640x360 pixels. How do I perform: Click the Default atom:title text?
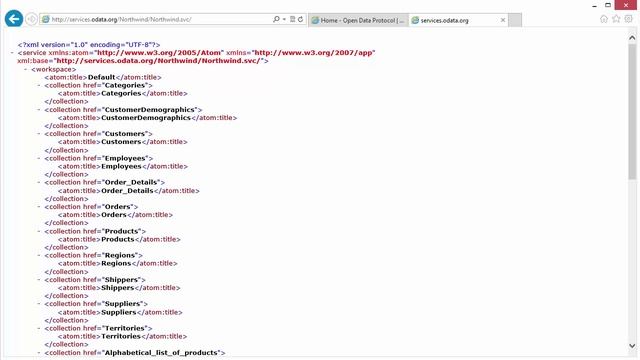pyautogui.click(x=102, y=77)
